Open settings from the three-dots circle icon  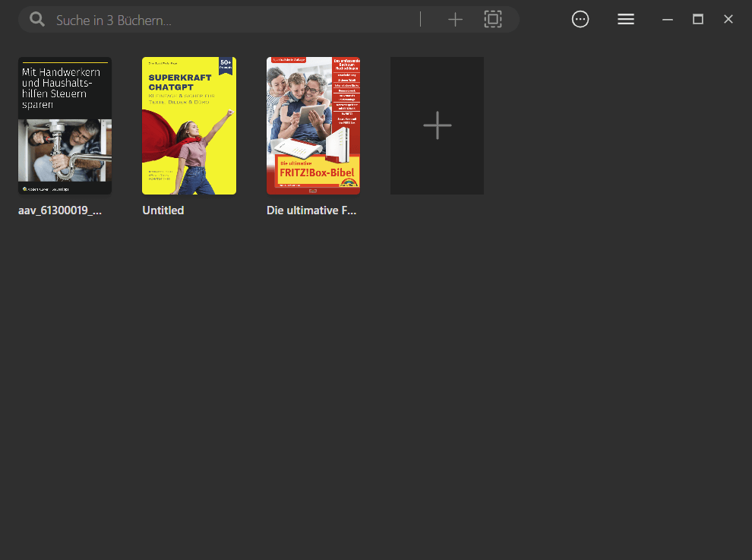(x=580, y=18)
